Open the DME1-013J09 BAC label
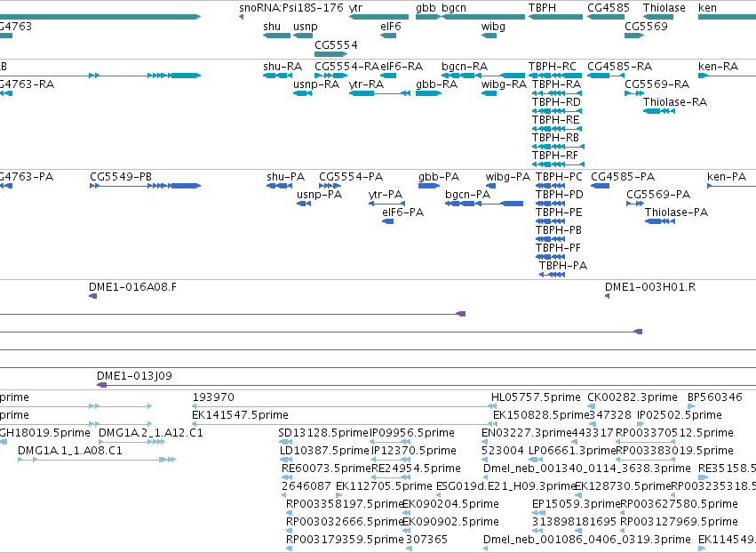Screen dimensions: 756x553 134,376
